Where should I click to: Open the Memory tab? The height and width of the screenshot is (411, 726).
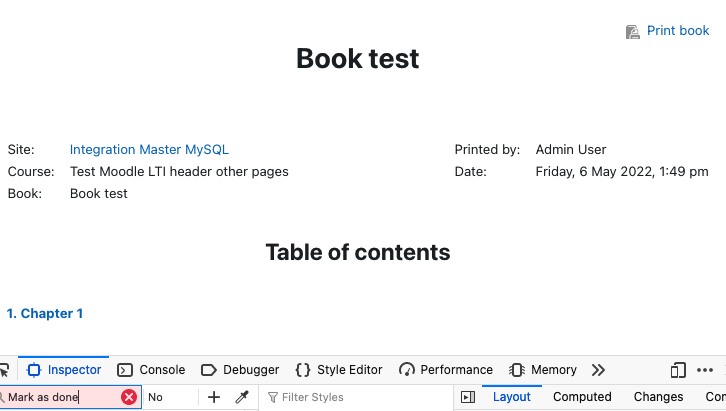543,370
